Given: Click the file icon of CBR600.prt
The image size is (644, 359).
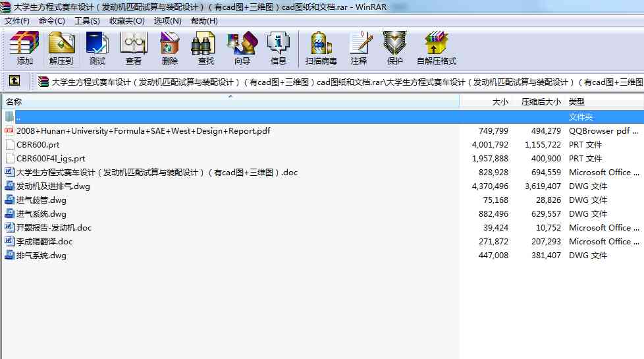Looking at the screenshot, I should point(10,144).
